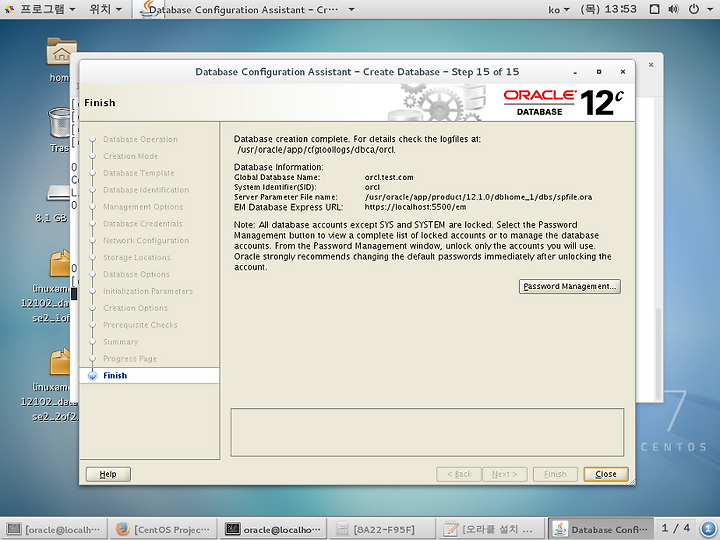Click the GNOME foot icon beside 프로그램

(9, 9)
